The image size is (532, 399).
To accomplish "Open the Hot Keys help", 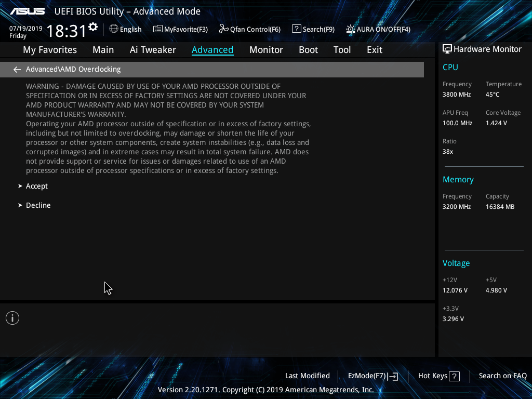I will (x=433, y=376).
